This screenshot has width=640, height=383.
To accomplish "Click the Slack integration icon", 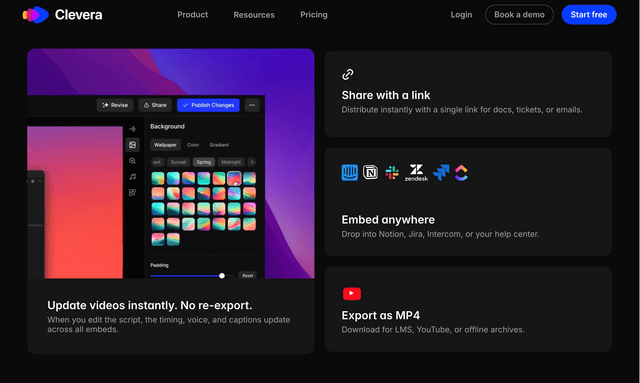I will [x=392, y=172].
